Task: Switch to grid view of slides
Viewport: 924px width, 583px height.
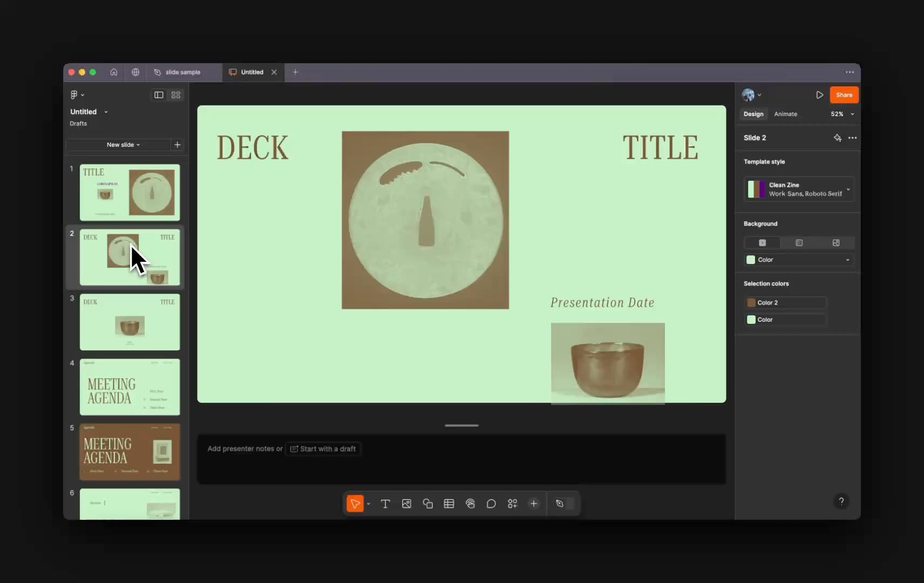Action: pyautogui.click(x=176, y=95)
